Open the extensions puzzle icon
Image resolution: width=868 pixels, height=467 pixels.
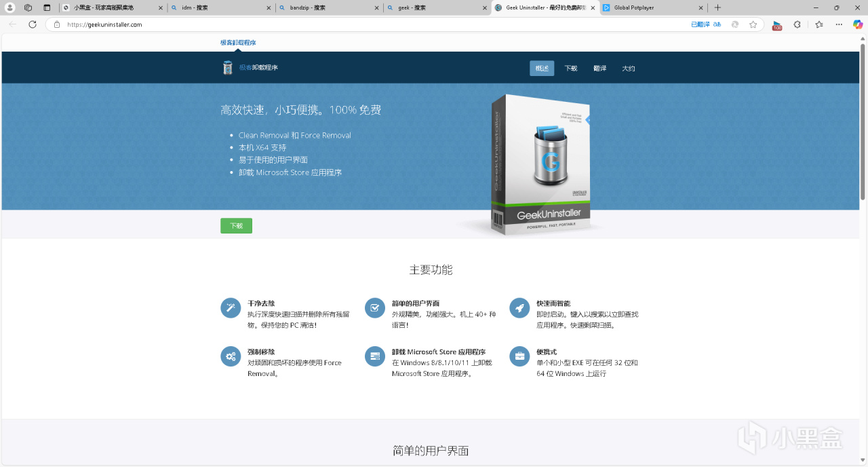797,24
